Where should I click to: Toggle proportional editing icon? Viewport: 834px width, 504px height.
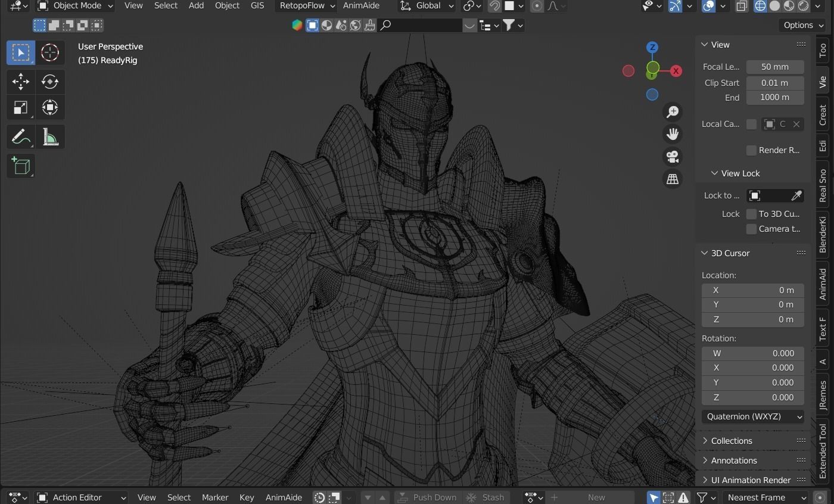[x=537, y=6]
